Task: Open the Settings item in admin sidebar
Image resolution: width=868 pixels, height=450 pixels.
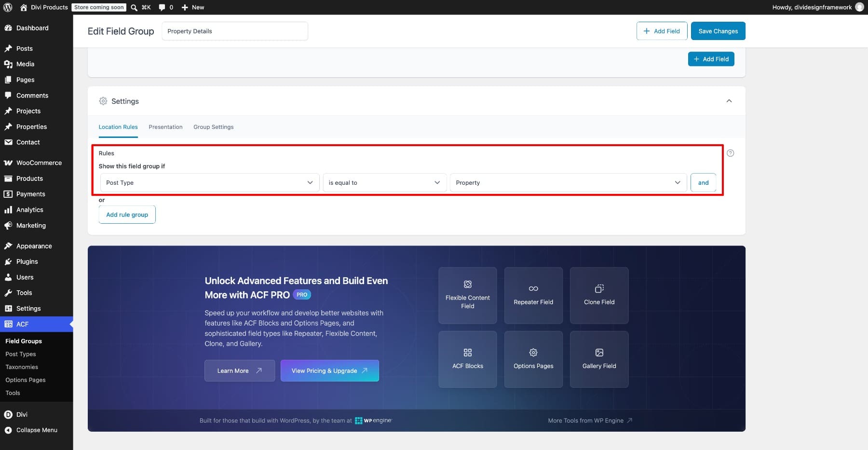Action: [x=37, y=309]
